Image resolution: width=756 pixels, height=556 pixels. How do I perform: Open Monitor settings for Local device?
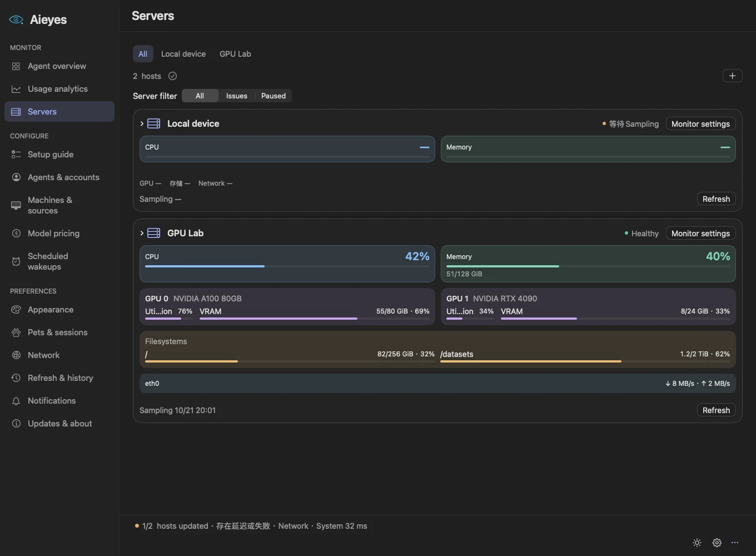(700, 124)
